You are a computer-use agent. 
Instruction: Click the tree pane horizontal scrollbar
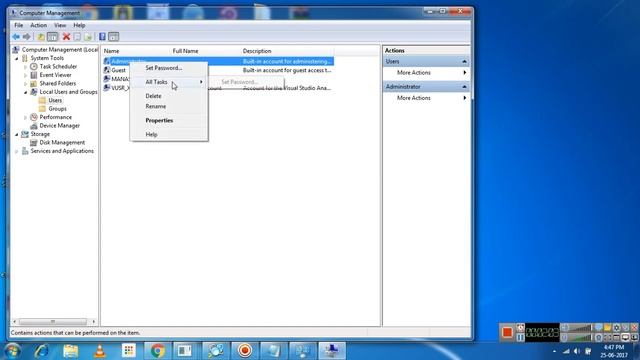point(54,322)
